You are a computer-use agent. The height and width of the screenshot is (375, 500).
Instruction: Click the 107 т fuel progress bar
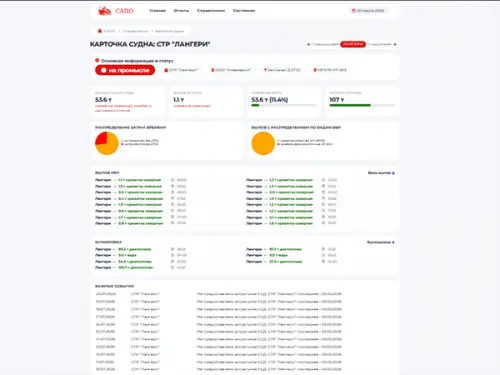click(x=362, y=105)
